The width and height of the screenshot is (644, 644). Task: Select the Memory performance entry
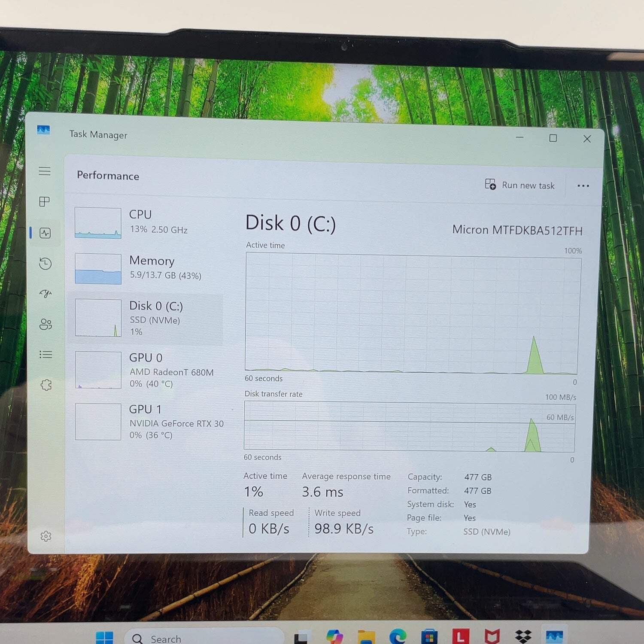146,269
